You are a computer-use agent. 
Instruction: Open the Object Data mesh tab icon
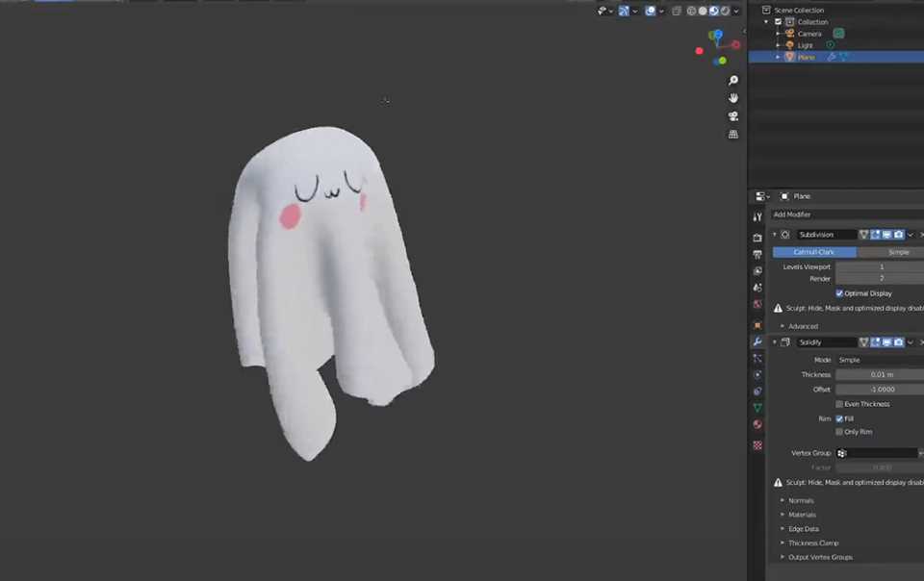[x=757, y=407]
